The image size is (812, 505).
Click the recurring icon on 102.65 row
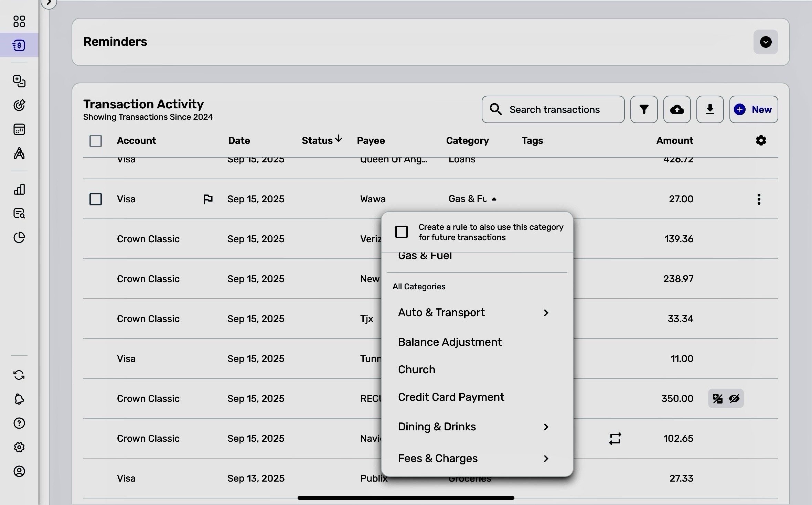click(615, 438)
